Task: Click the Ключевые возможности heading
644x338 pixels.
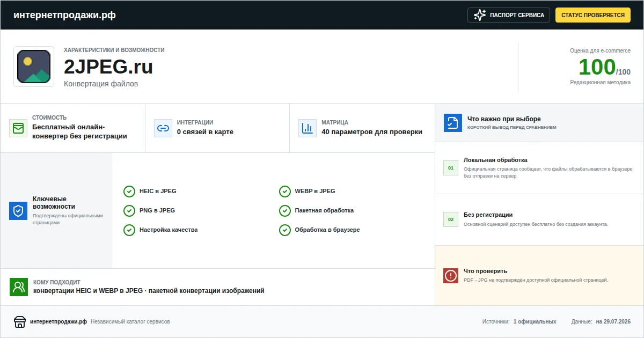Action: [54, 203]
